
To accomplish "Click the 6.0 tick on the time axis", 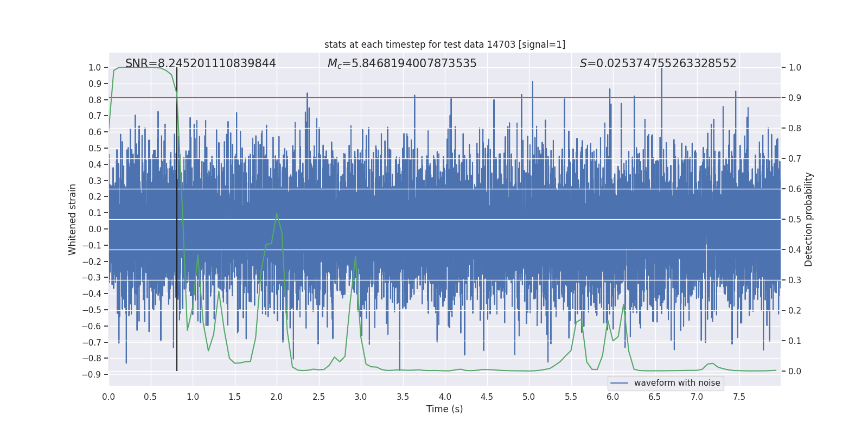I will click(x=613, y=397).
